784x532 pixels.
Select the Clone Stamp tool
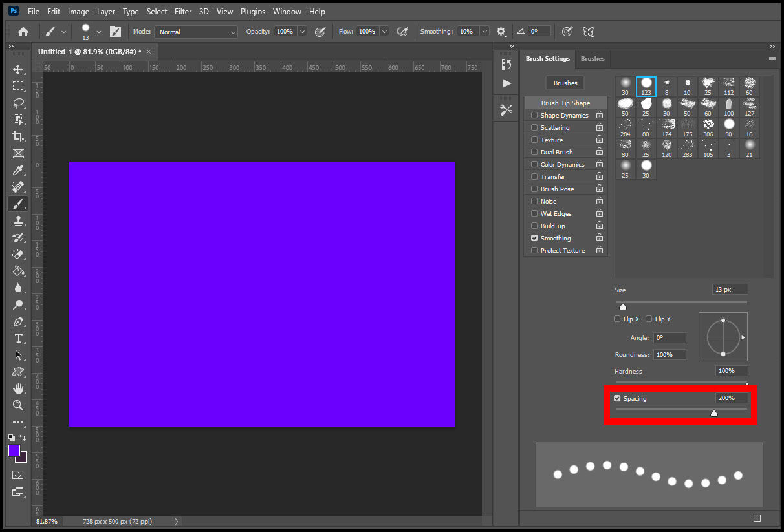tap(18, 220)
